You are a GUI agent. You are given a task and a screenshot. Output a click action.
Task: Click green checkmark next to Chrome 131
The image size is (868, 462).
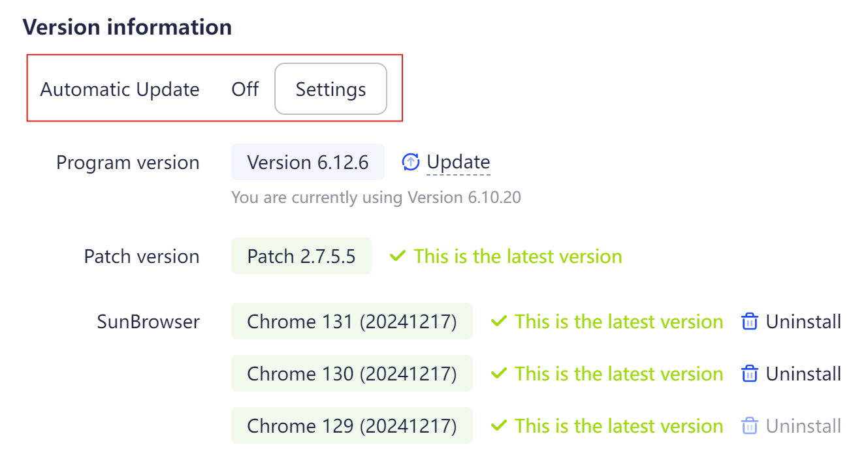pos(499,322)
